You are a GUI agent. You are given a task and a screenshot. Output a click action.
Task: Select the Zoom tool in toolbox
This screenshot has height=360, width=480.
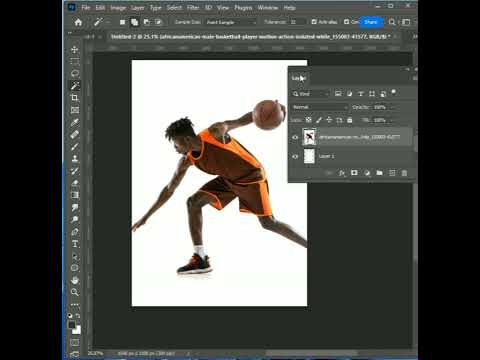(75, 292)
